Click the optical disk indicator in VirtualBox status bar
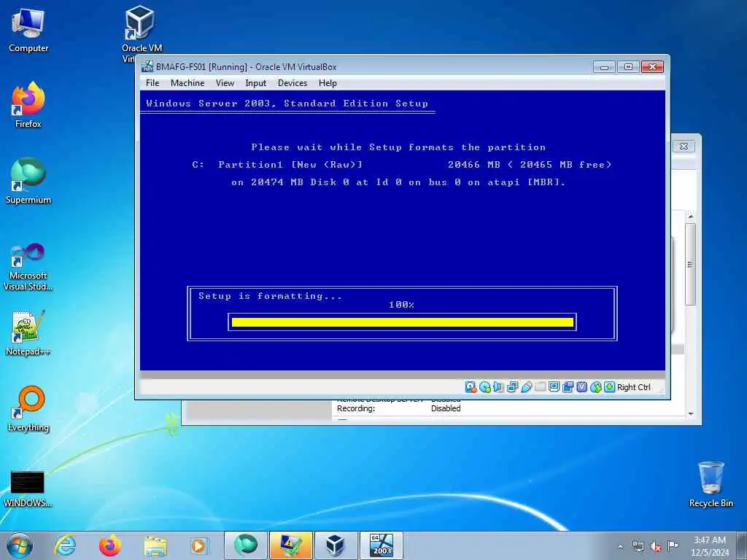This screenshot has height=560, width=747. [x=485, y=387]
